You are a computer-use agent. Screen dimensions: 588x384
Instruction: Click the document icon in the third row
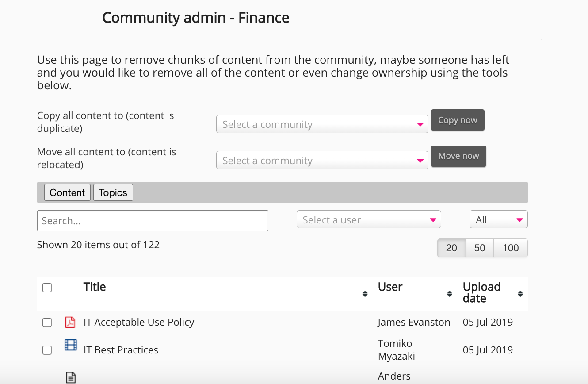click(71, 377)
